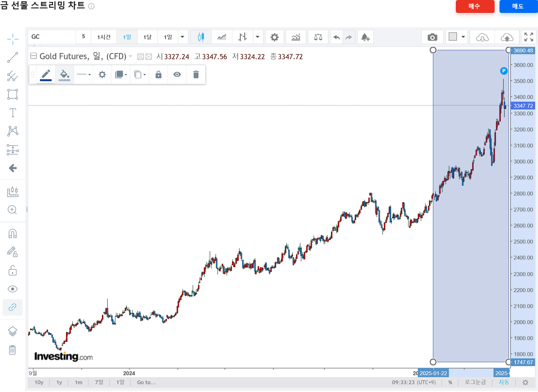Click the GC symbol input field
Screen dimensions: 538x392
coord(52,37)
